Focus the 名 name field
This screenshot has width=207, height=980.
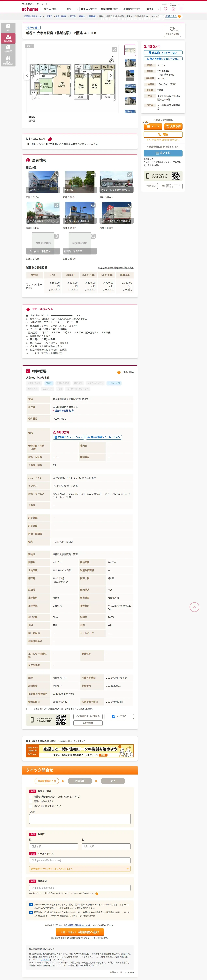point(106,846)
